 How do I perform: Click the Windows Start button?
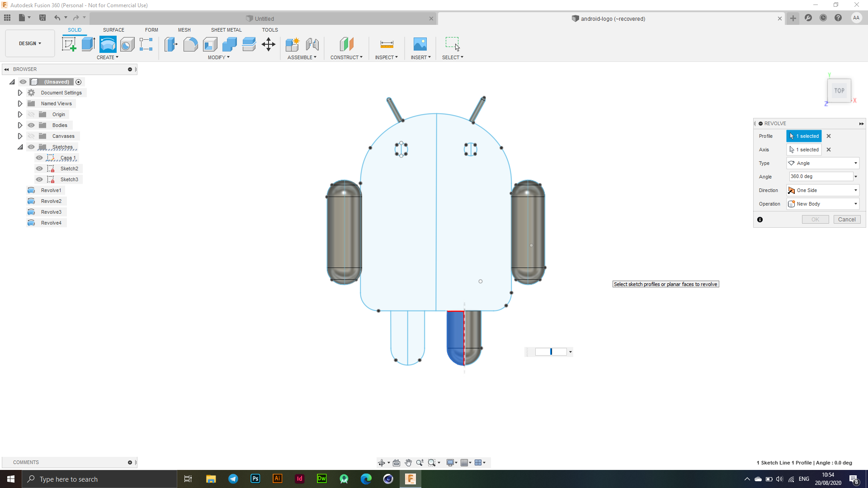pos(11,479)
